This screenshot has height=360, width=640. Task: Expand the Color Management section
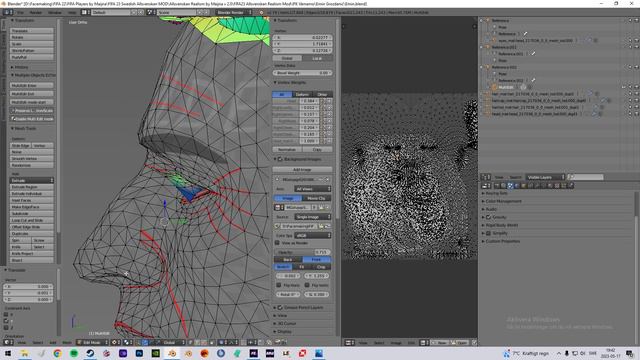pos(502,201)
